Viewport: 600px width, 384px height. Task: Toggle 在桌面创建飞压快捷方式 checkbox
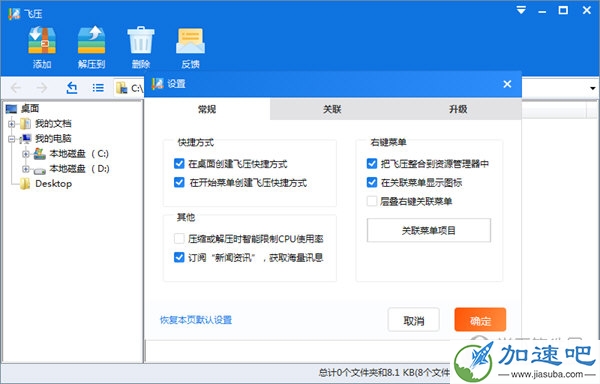tap(179, 164)
